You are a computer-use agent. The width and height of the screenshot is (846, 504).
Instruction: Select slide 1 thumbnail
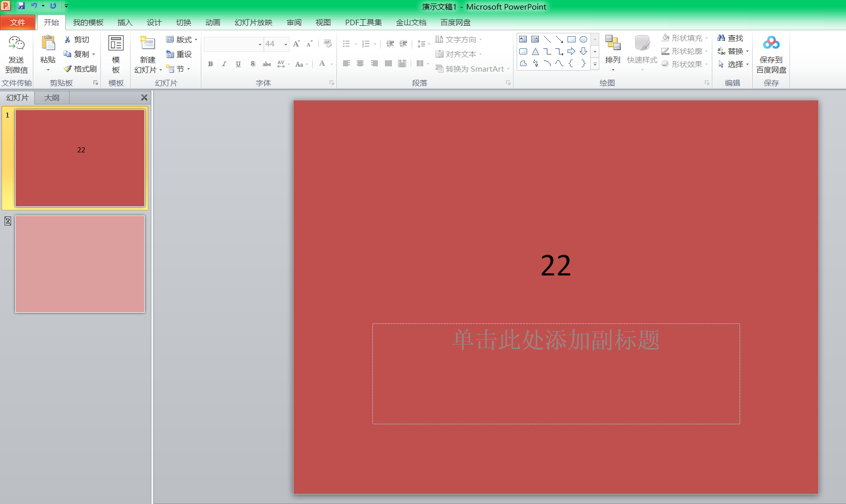point(80,158)
